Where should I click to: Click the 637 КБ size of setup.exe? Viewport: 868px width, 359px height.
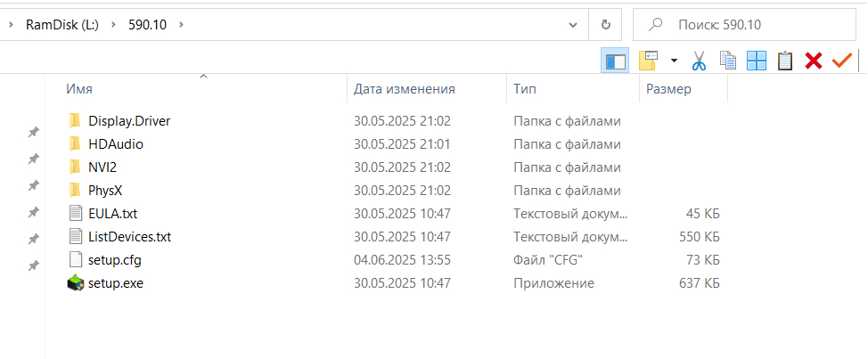(700, 283)
